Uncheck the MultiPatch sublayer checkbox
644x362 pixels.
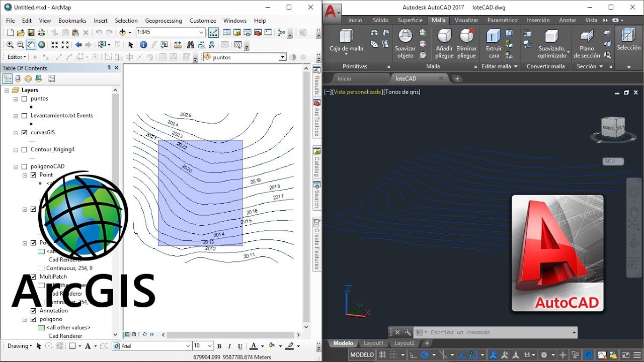coord(33,277)
